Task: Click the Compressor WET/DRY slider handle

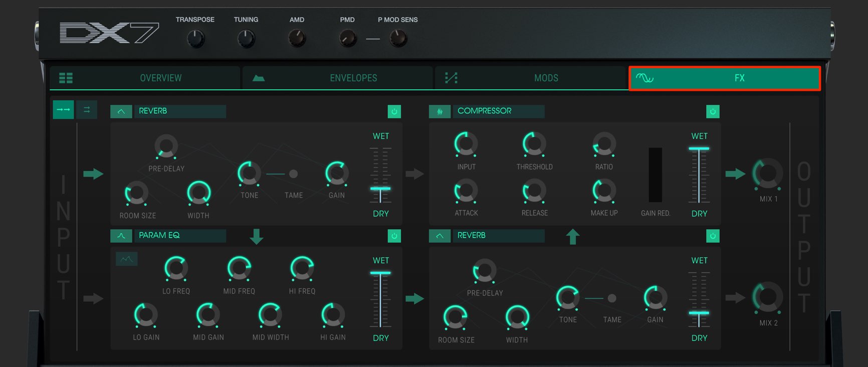Action: click(x=699, y=149)
